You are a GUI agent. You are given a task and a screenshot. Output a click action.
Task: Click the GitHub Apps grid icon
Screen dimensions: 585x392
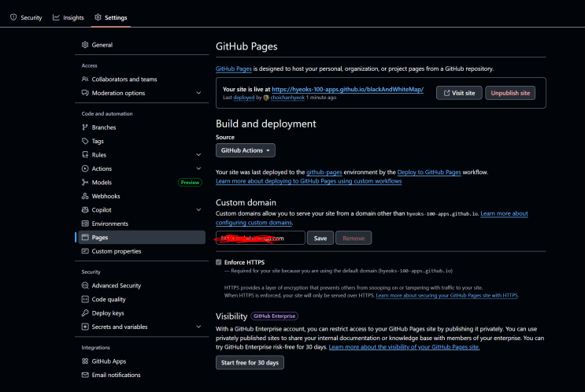point(85,361)
